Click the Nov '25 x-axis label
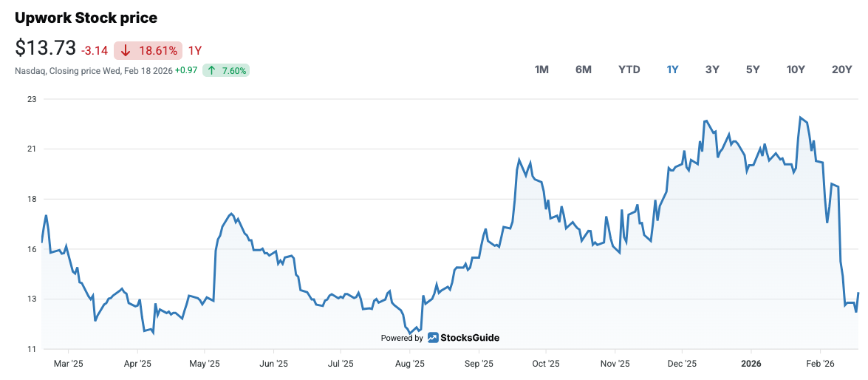Viewport: 868px width, 380px height. [615, 364]
